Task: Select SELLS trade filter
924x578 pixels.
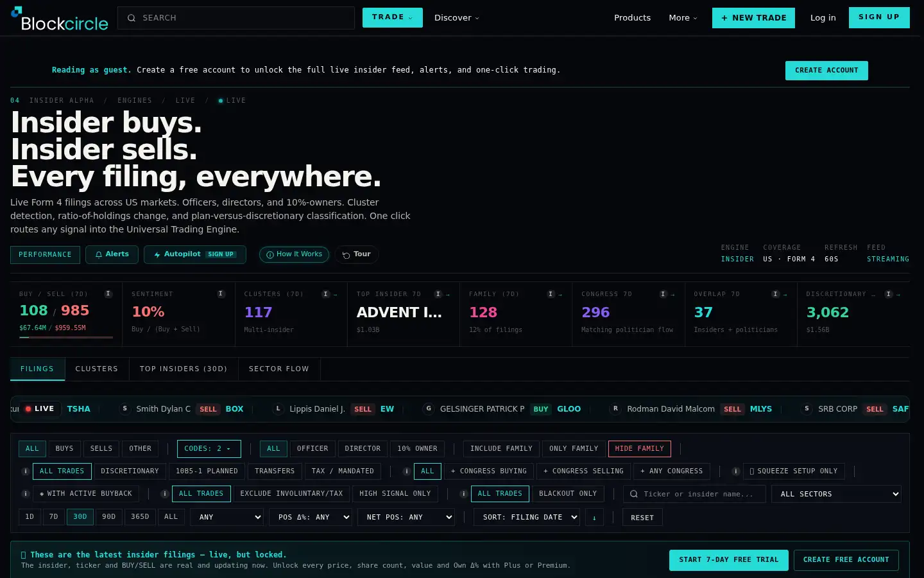Action: click(101, 449)
